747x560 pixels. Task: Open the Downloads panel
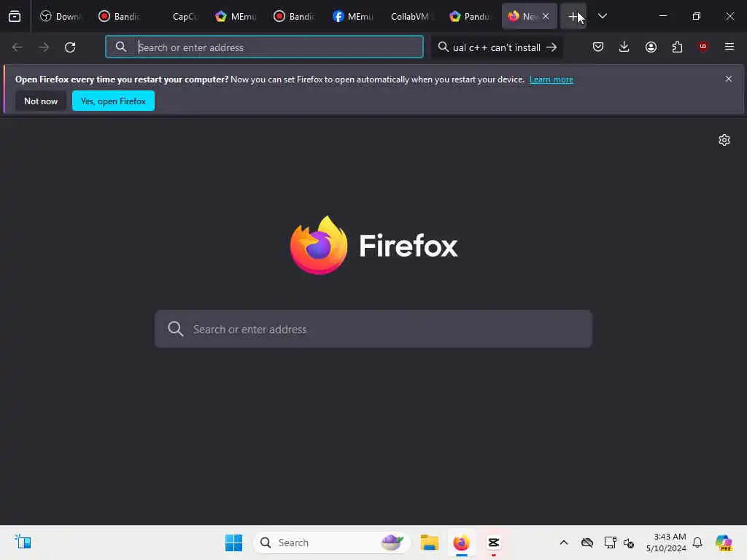[x=624, y=47]
